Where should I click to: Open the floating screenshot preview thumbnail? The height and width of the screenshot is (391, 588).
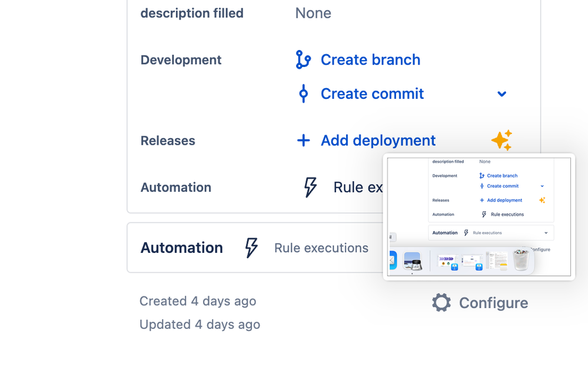pyautogui.click(x=479, y=216)
